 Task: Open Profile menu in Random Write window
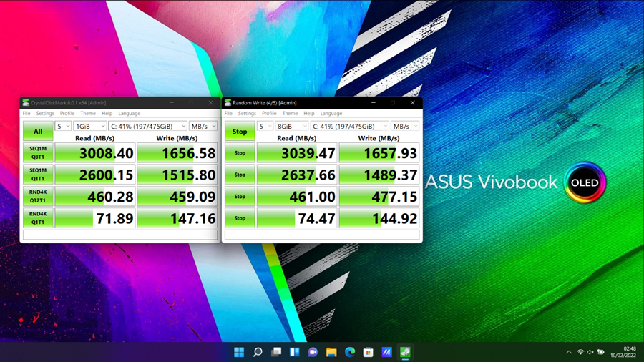click(x=269, y=113)
